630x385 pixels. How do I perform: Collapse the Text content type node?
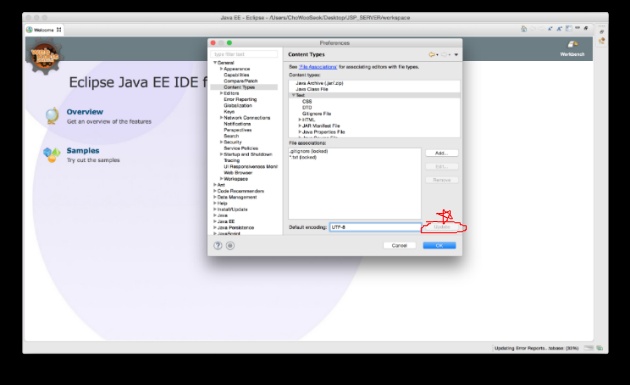[294, 95]
